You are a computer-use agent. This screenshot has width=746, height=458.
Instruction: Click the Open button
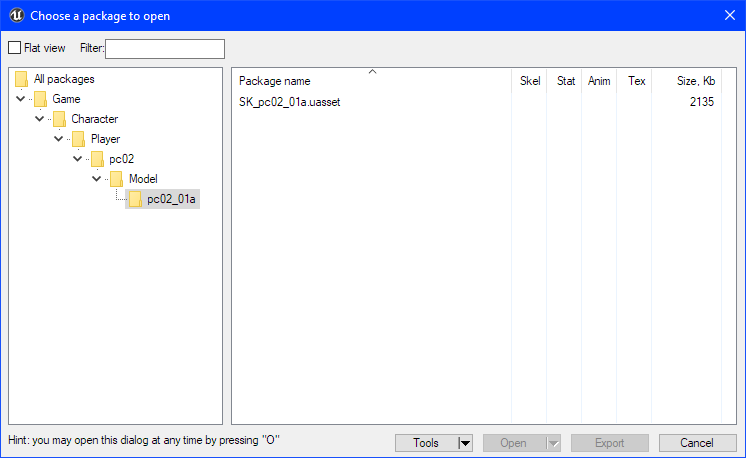pos(514,443)
